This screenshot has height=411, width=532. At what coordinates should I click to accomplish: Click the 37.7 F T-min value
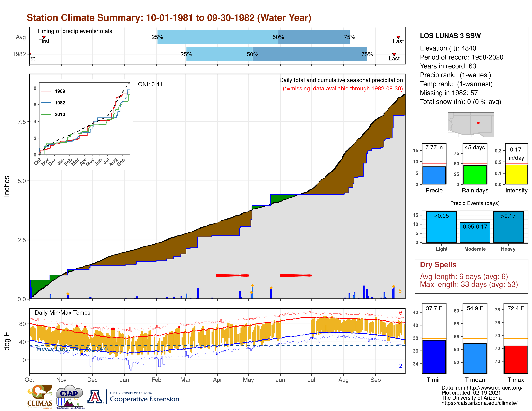(x=434, y=308)
